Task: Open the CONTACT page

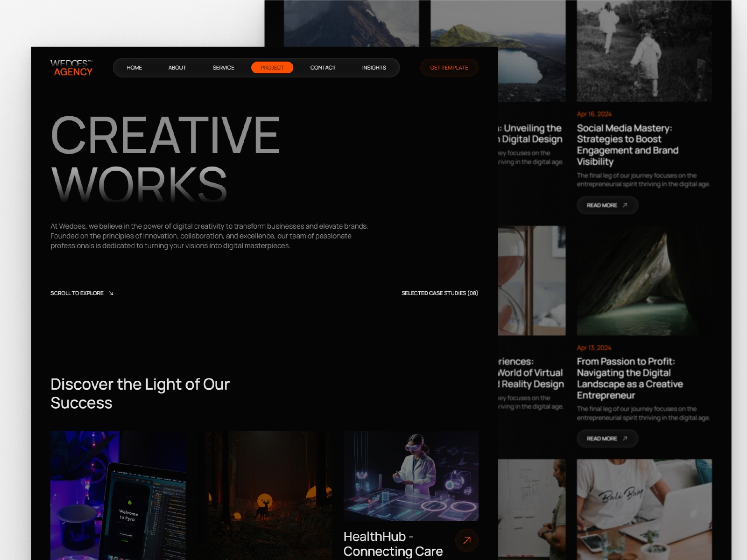Action: (x=323, y=67)
